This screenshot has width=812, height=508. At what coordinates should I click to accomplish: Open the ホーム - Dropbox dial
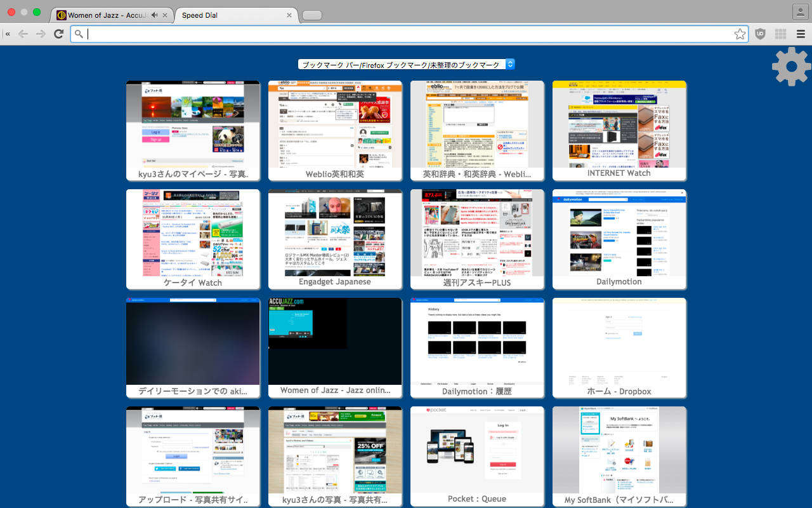(620, 348)
